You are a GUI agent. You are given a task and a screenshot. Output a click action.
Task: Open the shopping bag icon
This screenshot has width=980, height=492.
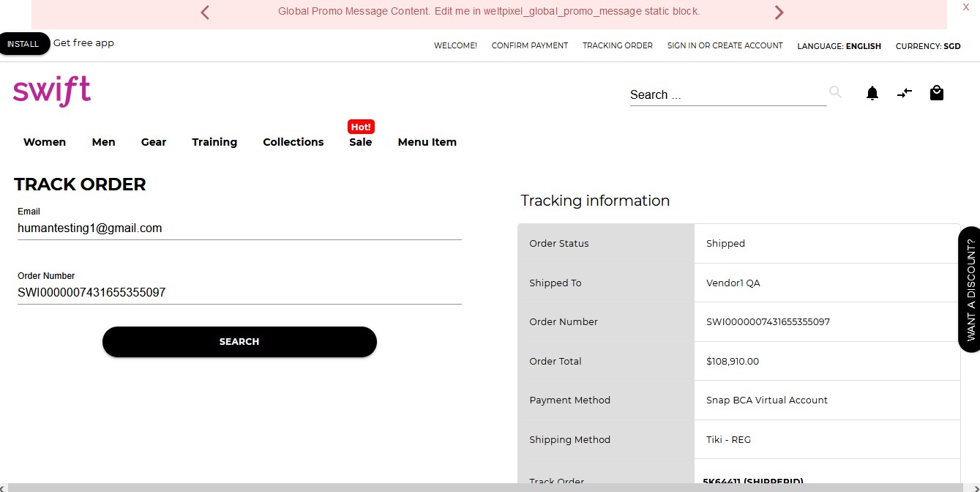tap(936, 93)
